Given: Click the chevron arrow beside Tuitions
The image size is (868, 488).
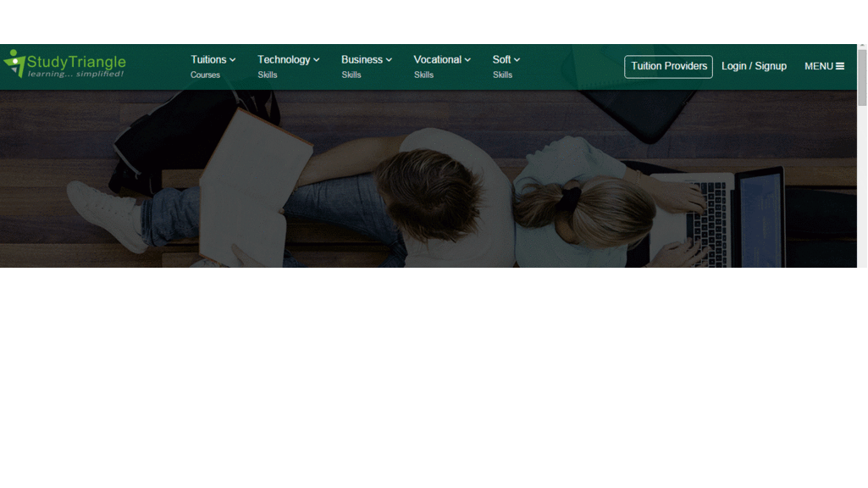Looking at the screenshot, I should coord(233,60).
